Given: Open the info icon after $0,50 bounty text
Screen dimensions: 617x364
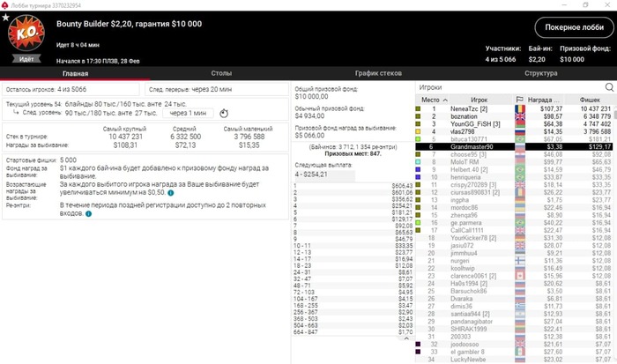Looking at the screenshot, I should click(170, 193).
